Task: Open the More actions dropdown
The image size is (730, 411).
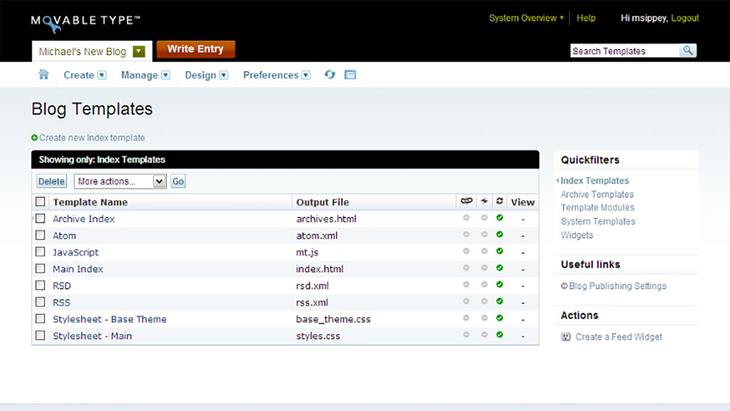Action: 120,181
